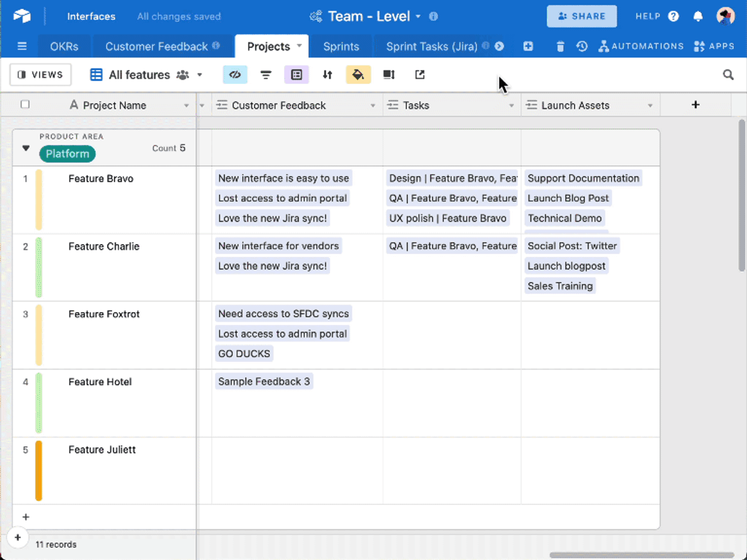Image resolution: width=747 pixels, height=560 pixels.
Task: Open the filter icon in toolbar
Action: click(266, 75)
